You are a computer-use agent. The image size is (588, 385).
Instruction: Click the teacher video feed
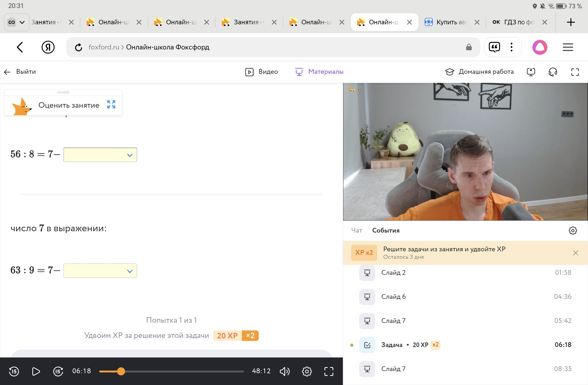(465, 152)
